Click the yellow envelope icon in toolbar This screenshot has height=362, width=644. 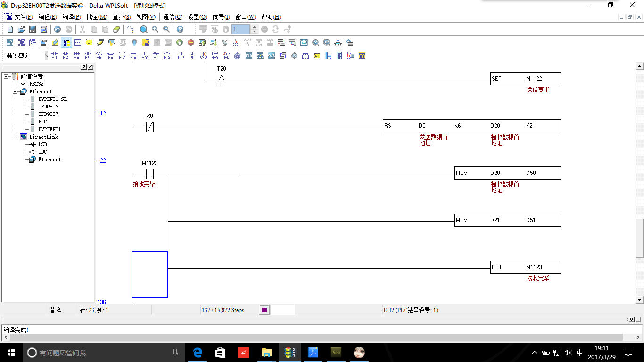(317, 56)
